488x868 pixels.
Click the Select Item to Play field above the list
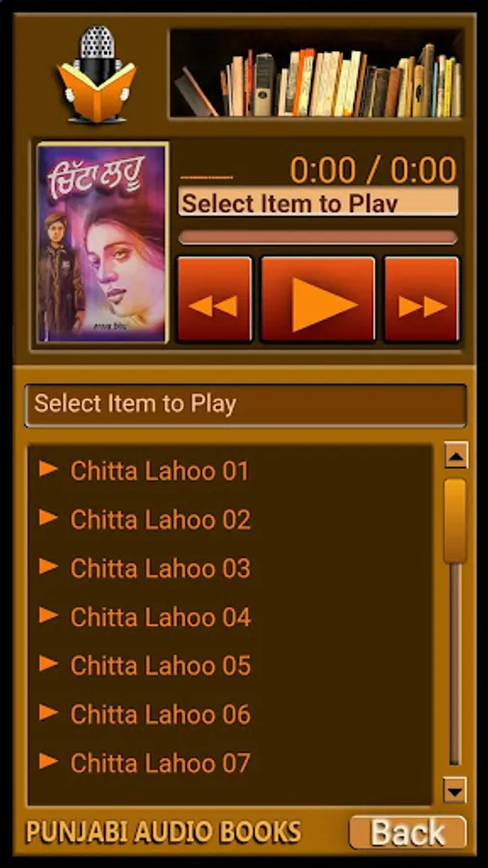(x=245, y=405)
